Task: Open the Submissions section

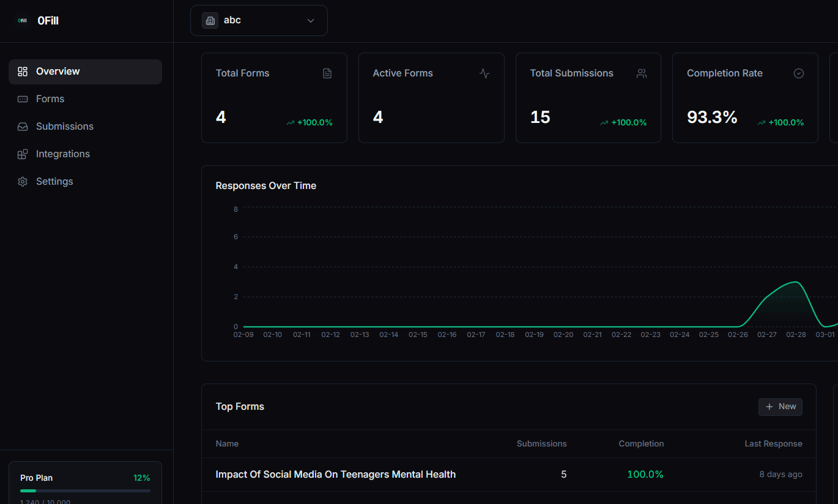Action: tap(85, 127)
